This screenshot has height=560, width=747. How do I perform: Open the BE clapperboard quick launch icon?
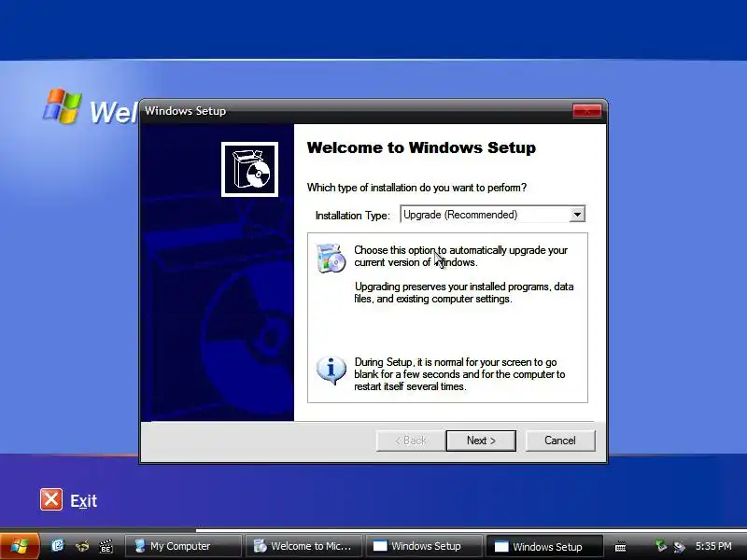click(106, 546)
